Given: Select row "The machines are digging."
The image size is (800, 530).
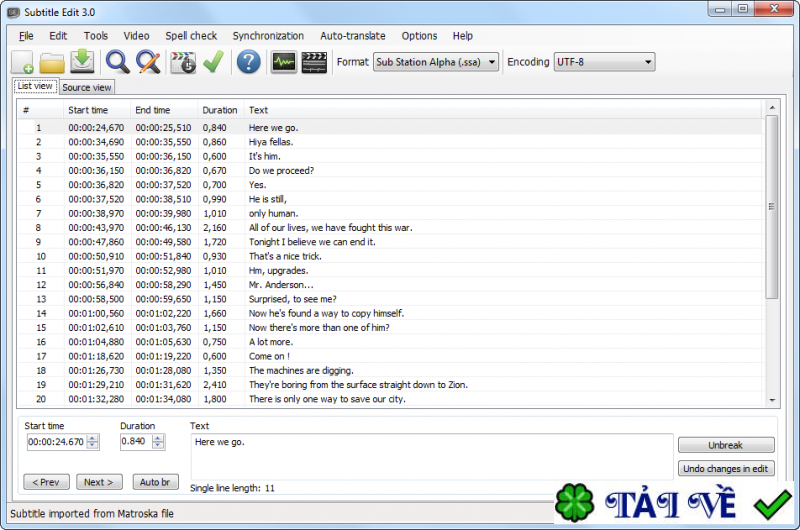Looking at the screenshot, I should [390, 370].
